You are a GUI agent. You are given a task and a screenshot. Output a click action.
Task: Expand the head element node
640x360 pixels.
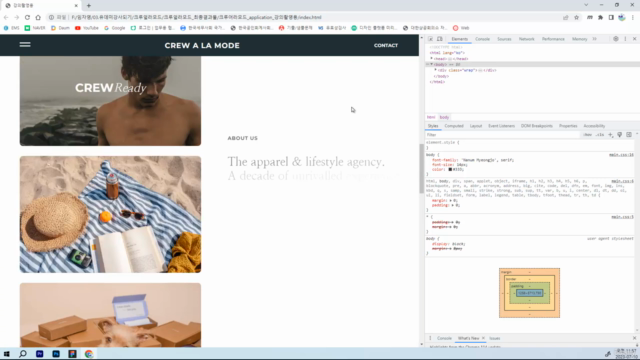pyautogui.click(x=432, y=59)
